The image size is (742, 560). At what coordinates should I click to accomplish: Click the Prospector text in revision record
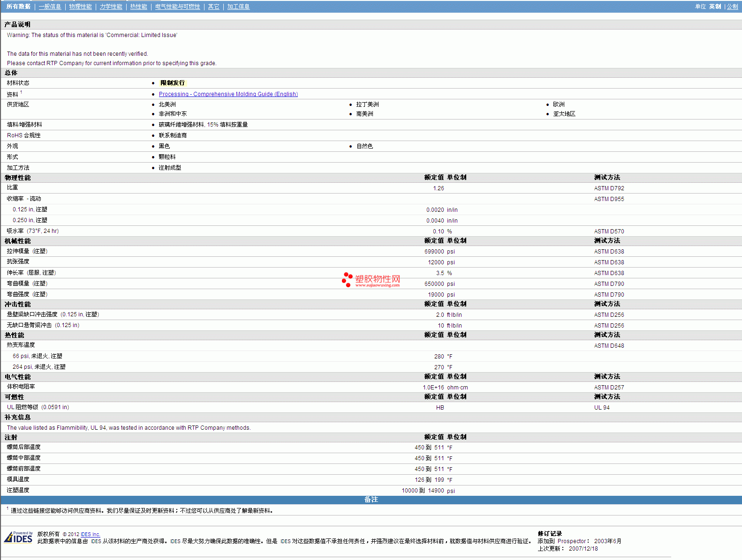(x=572, y=541)
